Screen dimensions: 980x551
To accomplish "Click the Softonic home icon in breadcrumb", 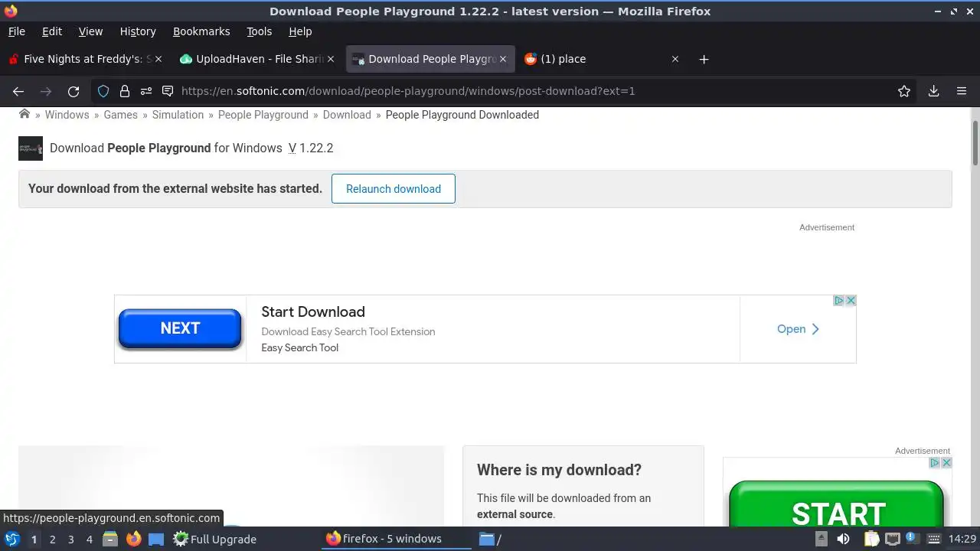I will tap(24, 114).
